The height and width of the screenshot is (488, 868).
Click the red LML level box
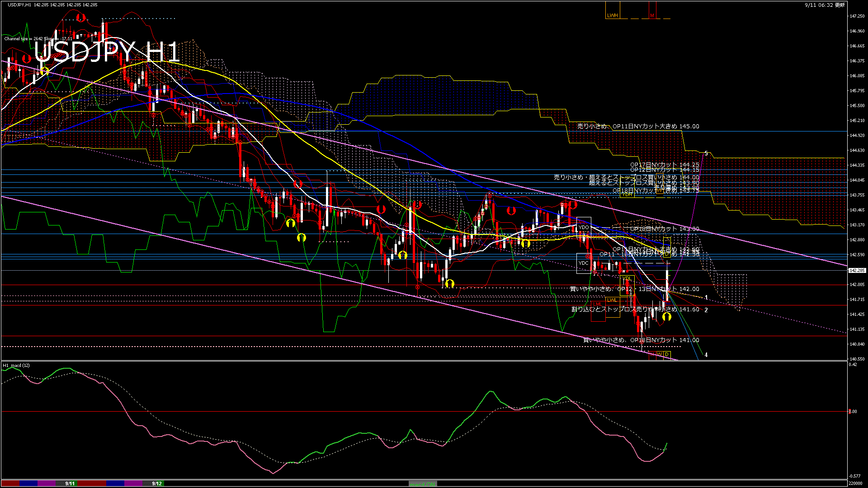click(x=598, y=304)
